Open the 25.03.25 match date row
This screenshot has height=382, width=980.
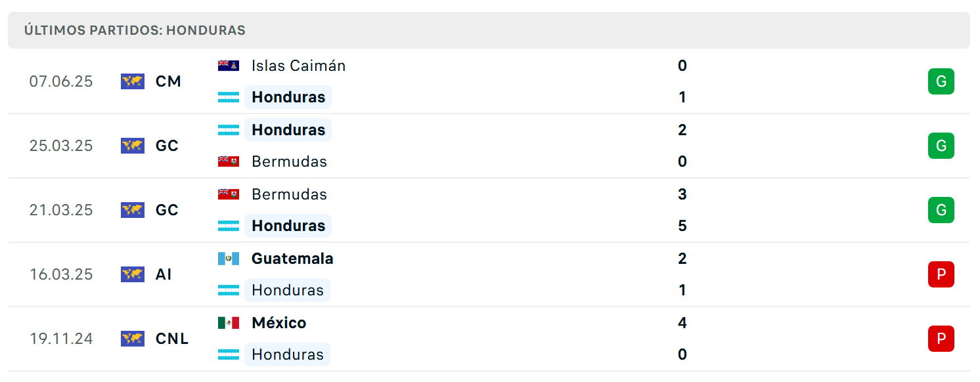tap(489, 146)
